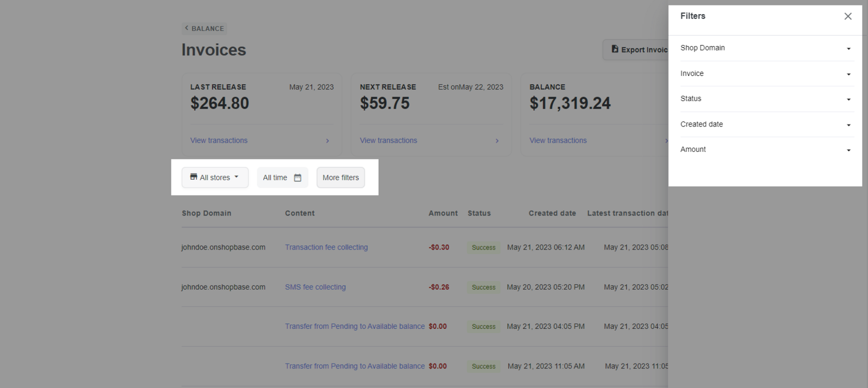View transactions for Balance card
The image size is (868, 388).
[558, 141]
